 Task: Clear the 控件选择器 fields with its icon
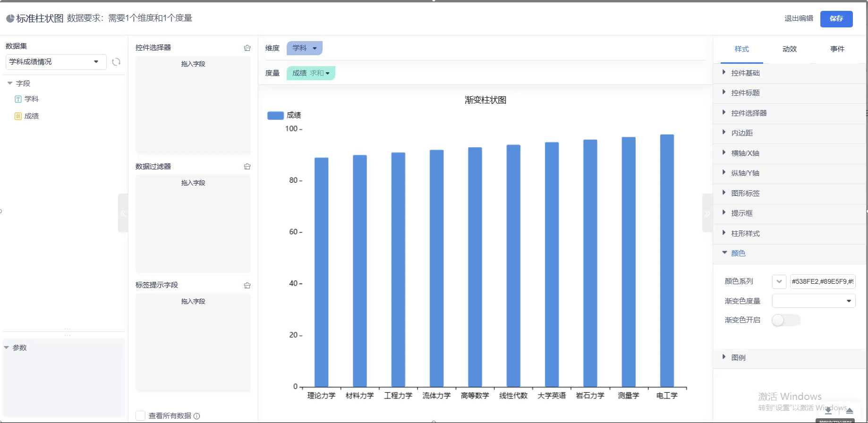pyautogui.click(x=247, y=48)
